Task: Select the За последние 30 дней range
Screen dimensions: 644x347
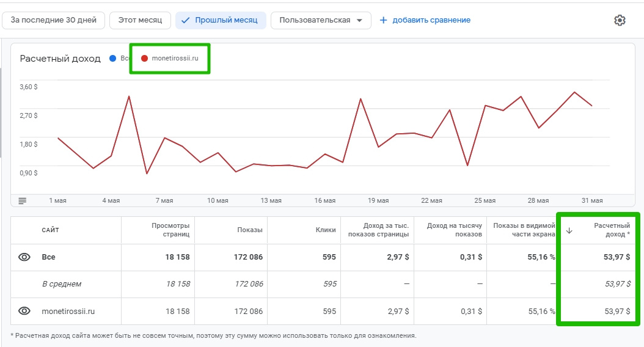Action: coord(54,20)
